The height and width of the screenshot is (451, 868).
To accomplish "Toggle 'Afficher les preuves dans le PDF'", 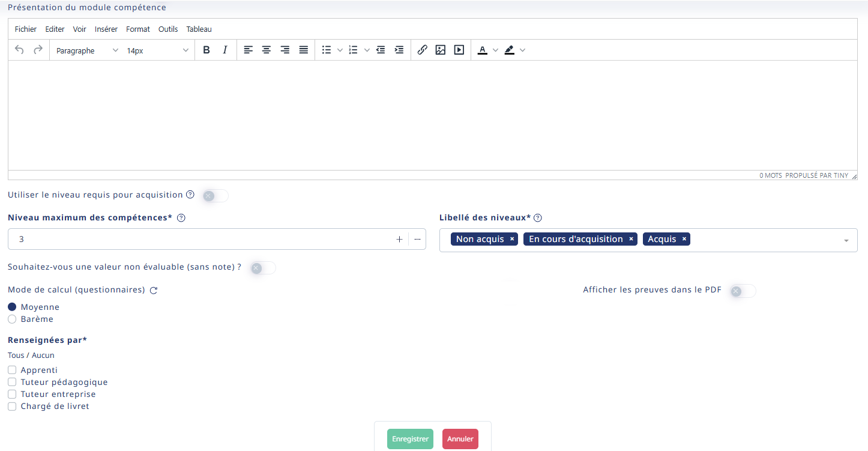I will click(x=743, y=291).
